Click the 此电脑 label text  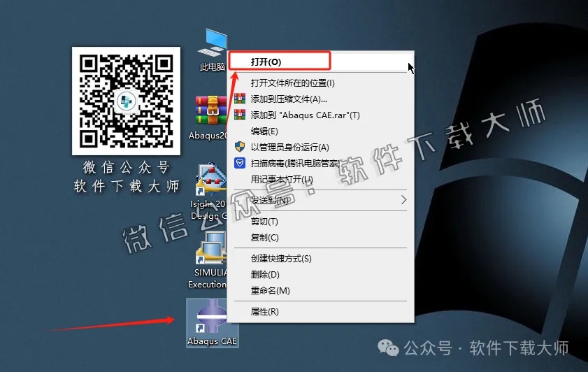[x=213, y=67]
